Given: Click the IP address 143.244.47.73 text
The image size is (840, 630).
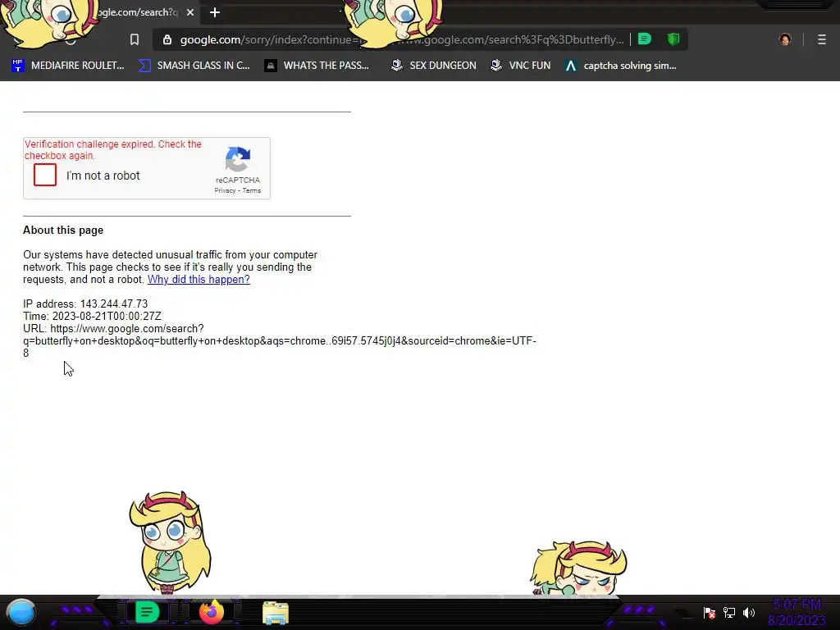Looking at the screenshot, I should 85,304.
